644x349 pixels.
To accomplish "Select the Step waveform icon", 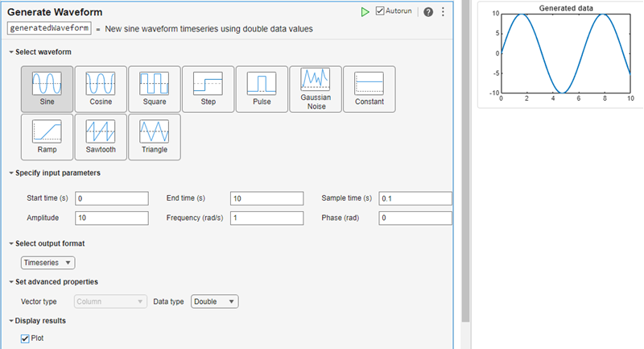I will pos(208,88).
